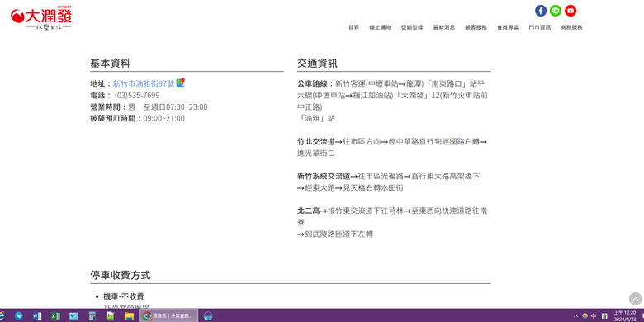
Task: Switch to the Chrome 湳雅店 taskbar window
Action: click(168, 316)
